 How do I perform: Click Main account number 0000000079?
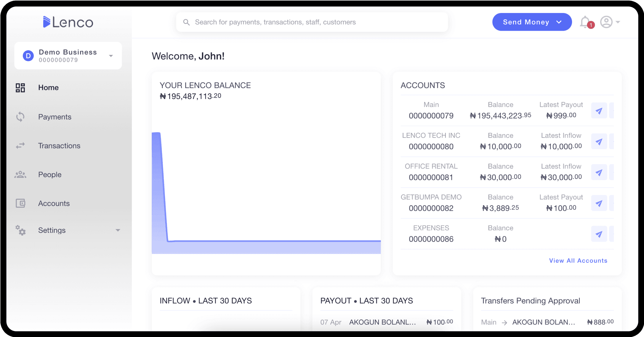(431, 116)
